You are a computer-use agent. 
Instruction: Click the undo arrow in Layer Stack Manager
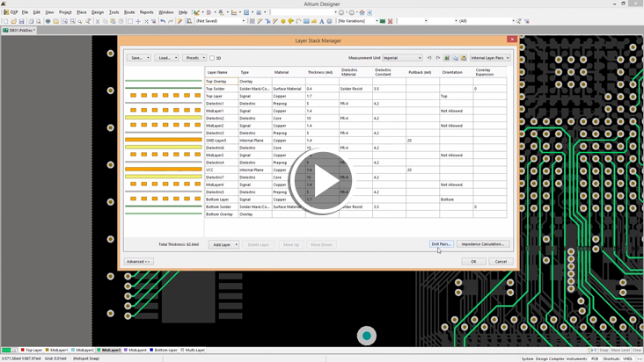point(429,58)
